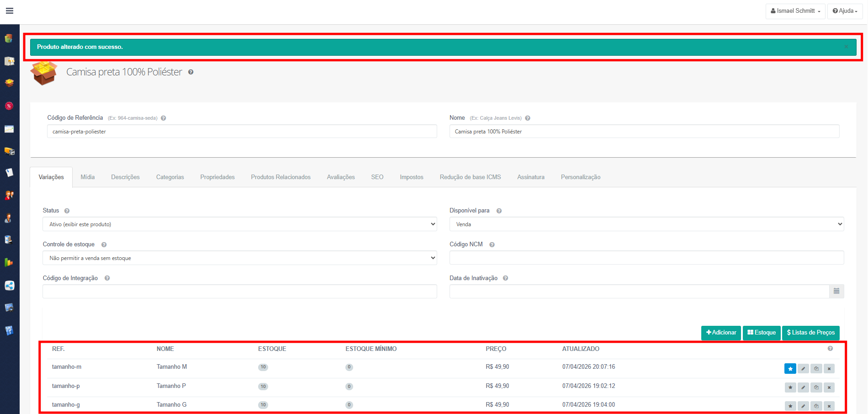
Task: Toggle the star for tamanho-g variation
Action: (790, 406)
